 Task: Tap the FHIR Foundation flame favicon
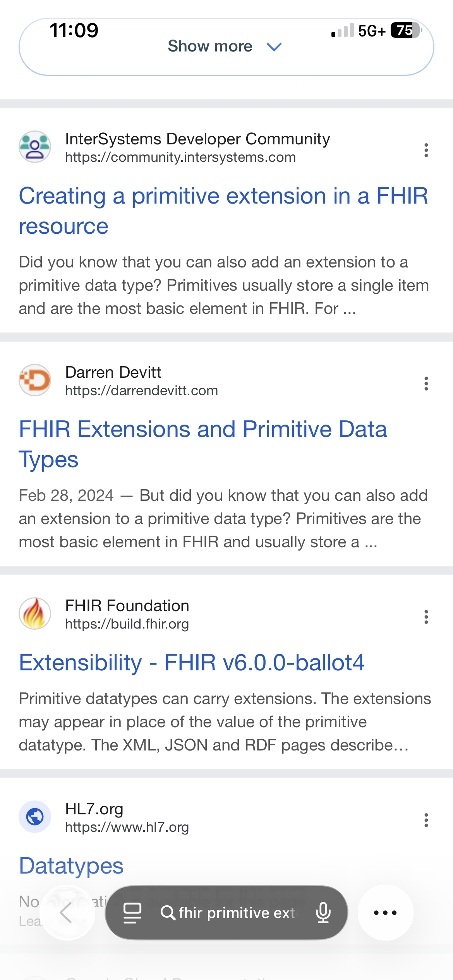(35, 613)
